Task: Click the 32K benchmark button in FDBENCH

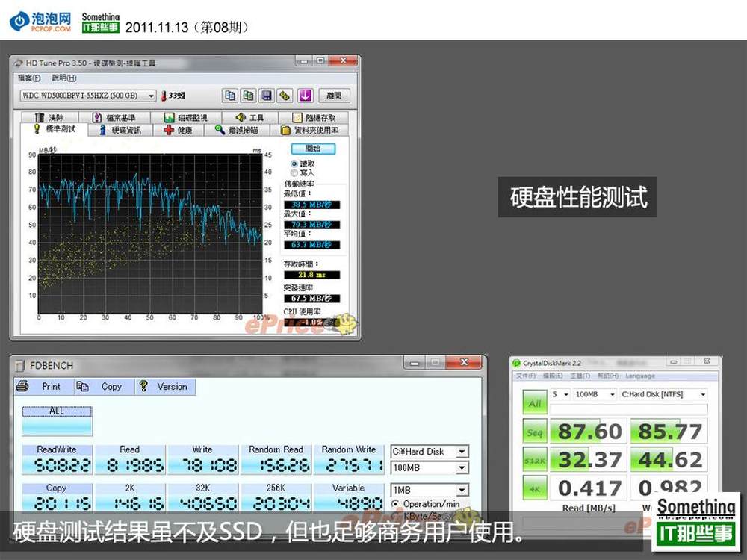Action: click(x=202, y=497)
